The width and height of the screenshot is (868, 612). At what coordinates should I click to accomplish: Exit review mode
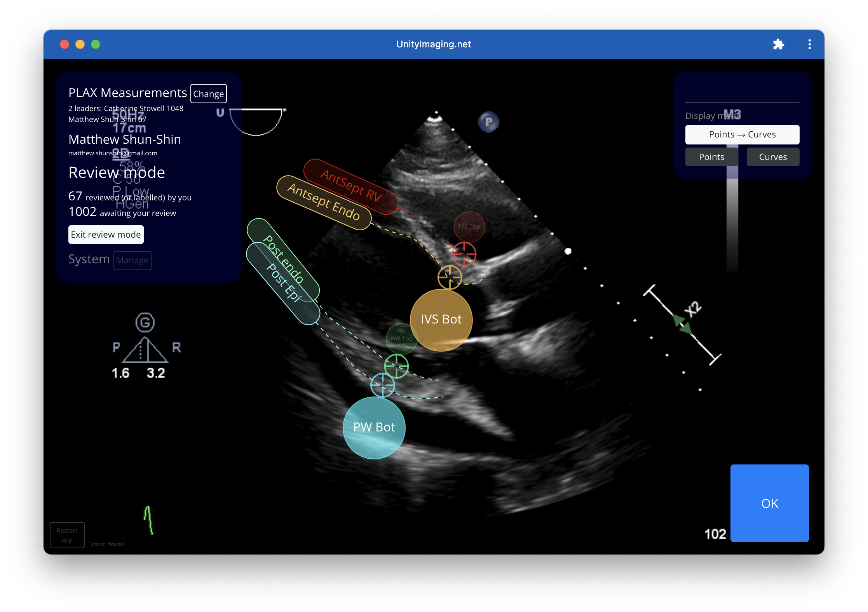(x=106, y=235)
